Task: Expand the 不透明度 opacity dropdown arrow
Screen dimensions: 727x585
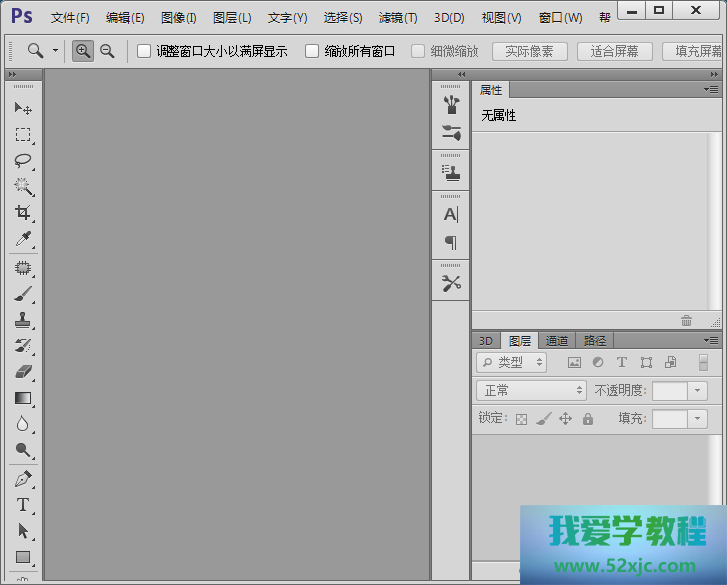Action: click(698, 391)
